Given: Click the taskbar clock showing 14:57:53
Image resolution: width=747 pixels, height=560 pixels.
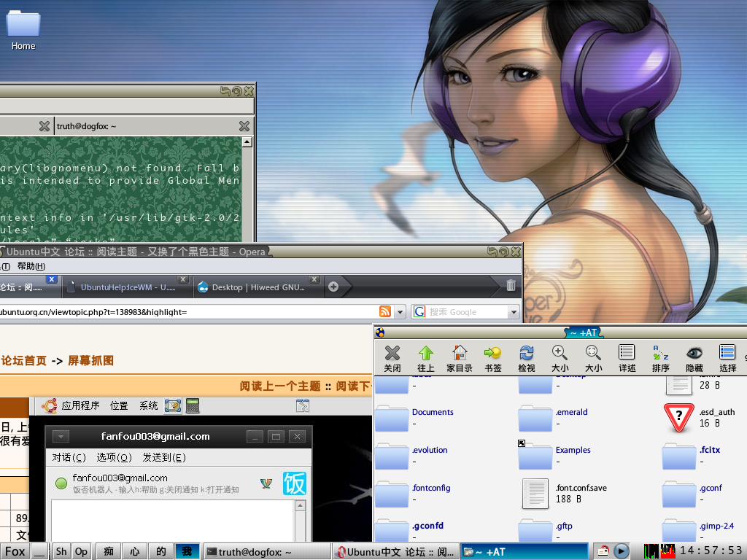Looking at the screenshot, I should pos(711,551).
